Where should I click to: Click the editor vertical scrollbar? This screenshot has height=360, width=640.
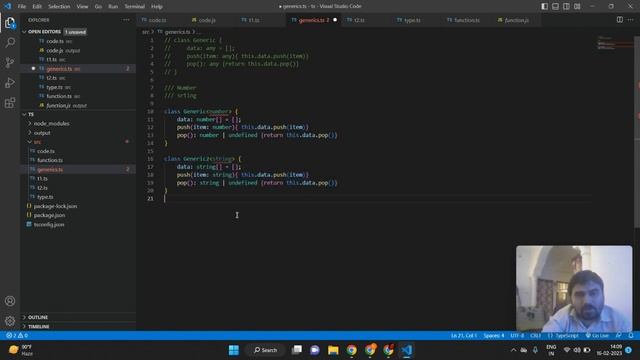click(x=637, y=132)
